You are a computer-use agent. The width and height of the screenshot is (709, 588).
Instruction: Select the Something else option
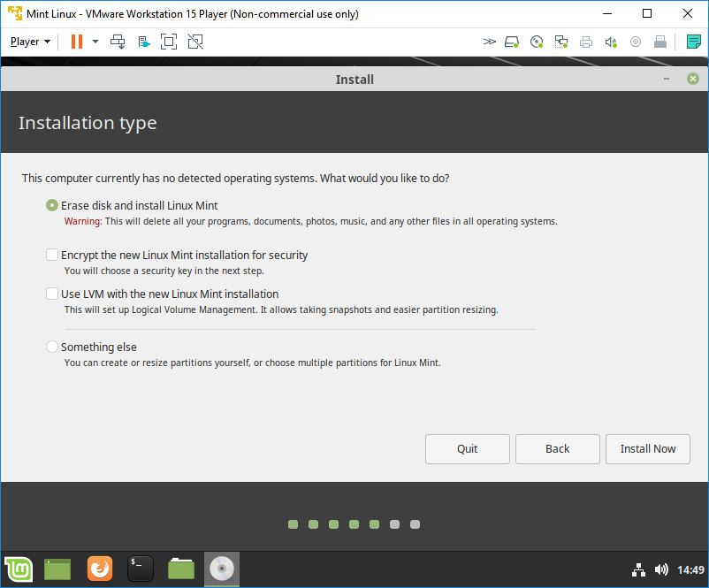pyautogui.click(x=52, y=347)
